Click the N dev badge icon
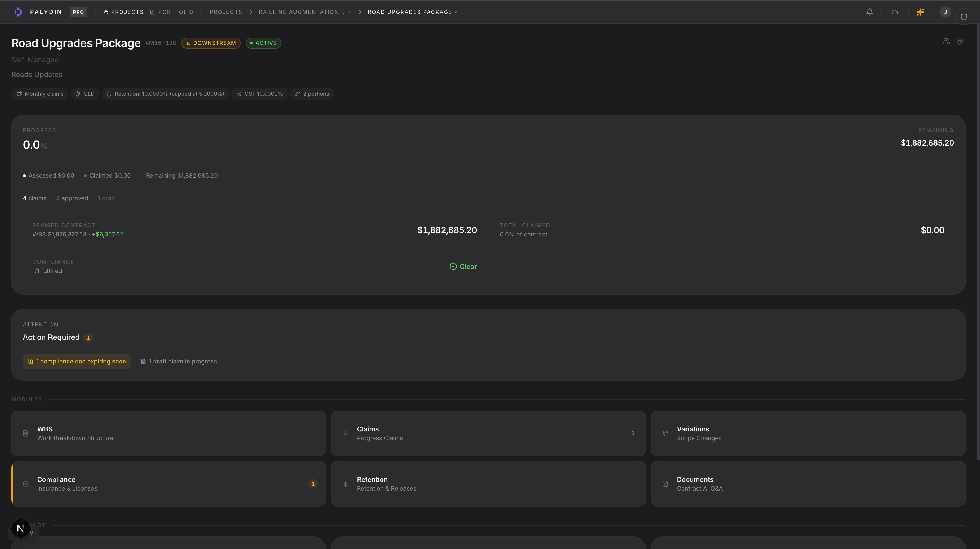The image size is (980, 549). click(x=20, y=528)
